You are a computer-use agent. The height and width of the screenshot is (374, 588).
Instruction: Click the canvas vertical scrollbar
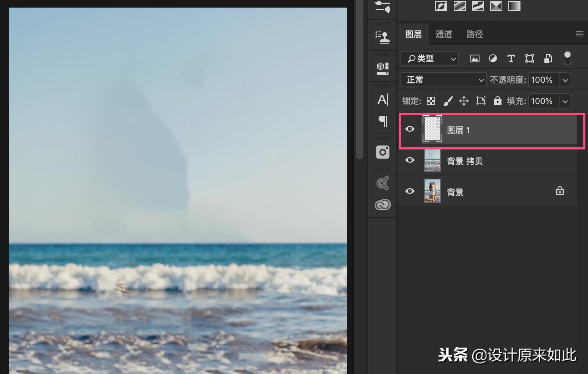(x=360, y=80)
